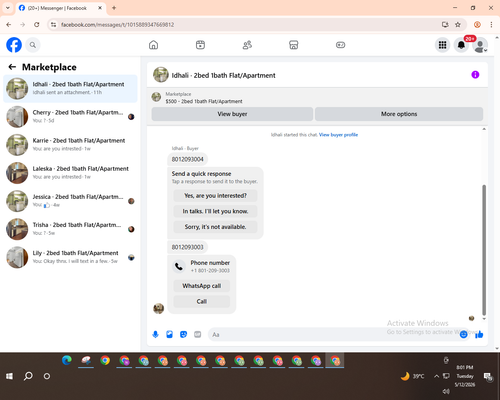This screenshot has width=500, height=400.
Task: Bookmark this page with star icon
Action: pyautogui.click(x=458, y=25)
